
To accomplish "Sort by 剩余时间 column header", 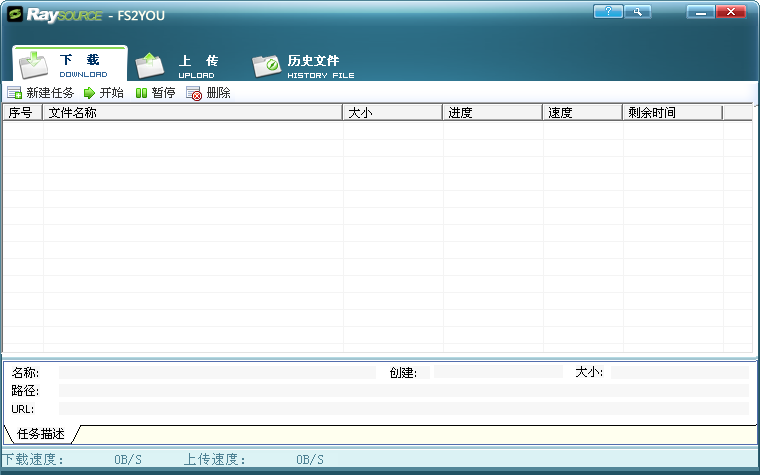I will coord(671,113).
